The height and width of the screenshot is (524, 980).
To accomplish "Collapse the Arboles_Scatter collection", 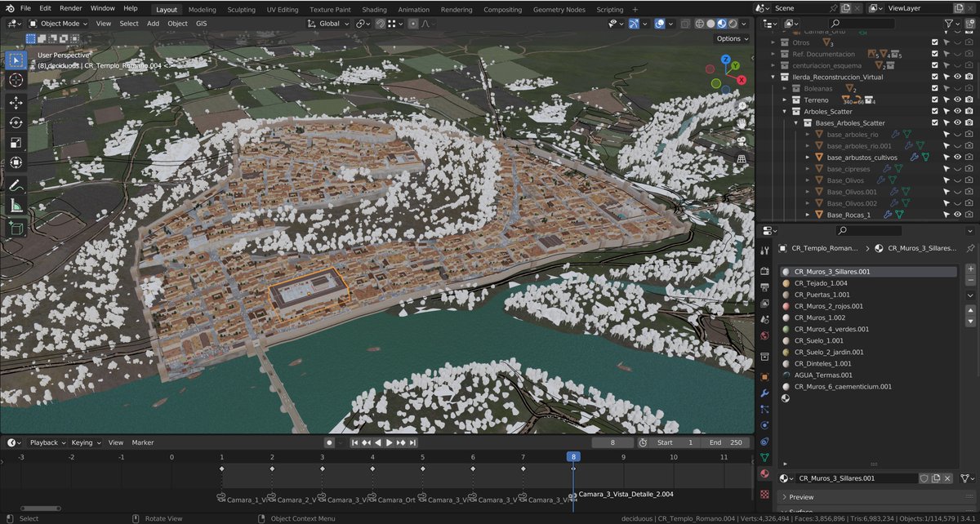I will pos(785,112).
